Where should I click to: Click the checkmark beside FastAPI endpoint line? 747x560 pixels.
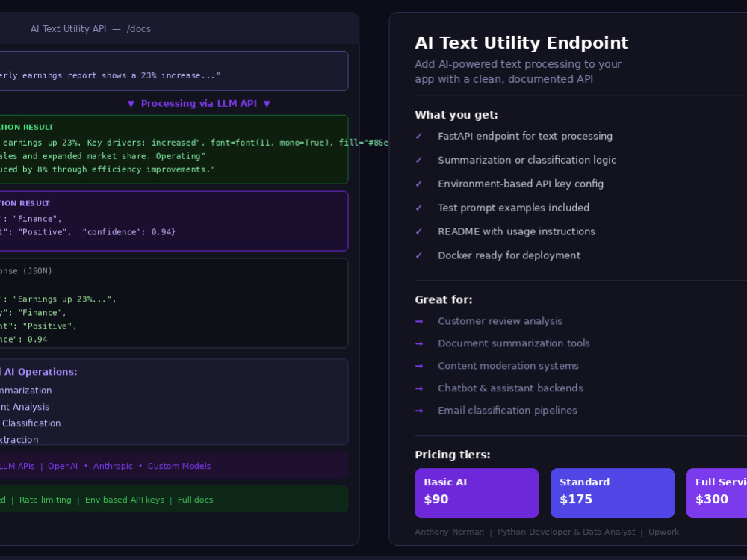point(419,136)
